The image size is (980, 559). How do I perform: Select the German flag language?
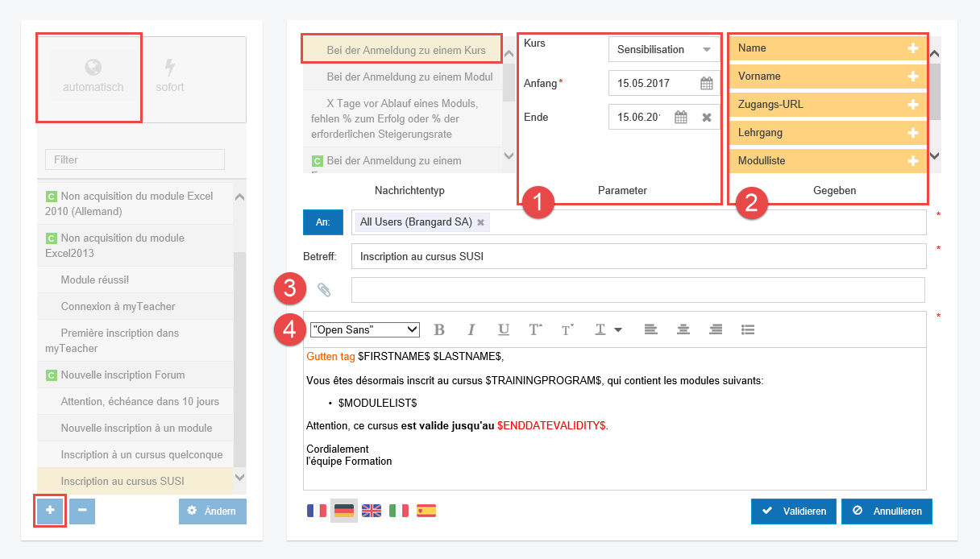point(344,511)
